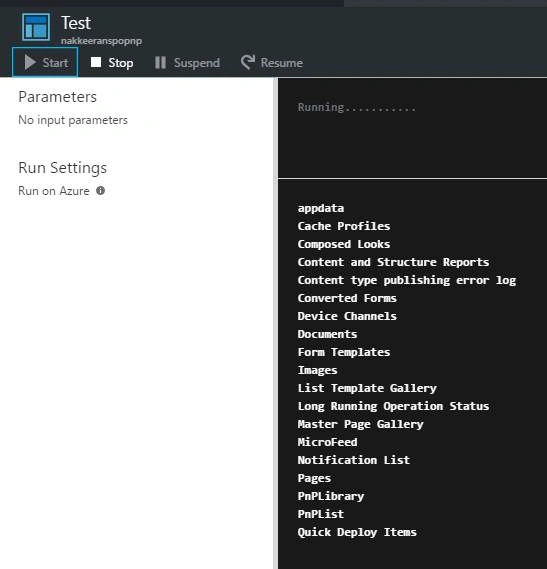Image resolution: width=547 pixels, height=569 pixels.
Task: Click the vertical pane divider bar
Action: point(275,323)
